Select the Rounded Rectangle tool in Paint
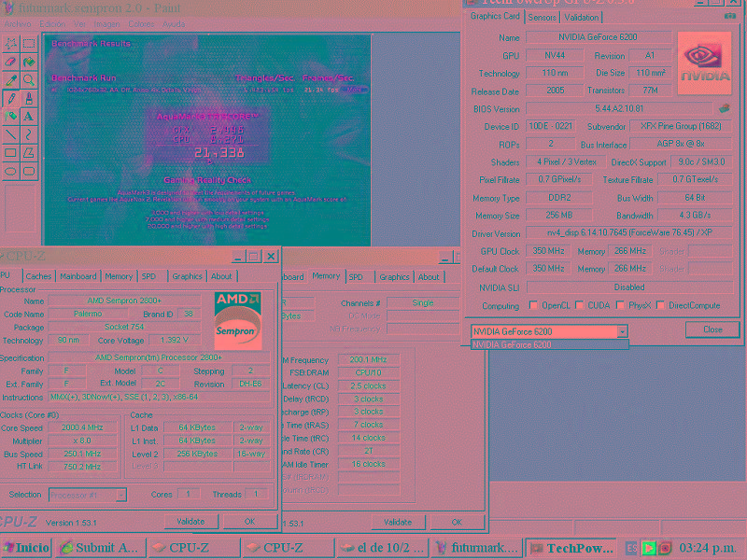Viewport: 747px width, 560px height. click(29, 171)
